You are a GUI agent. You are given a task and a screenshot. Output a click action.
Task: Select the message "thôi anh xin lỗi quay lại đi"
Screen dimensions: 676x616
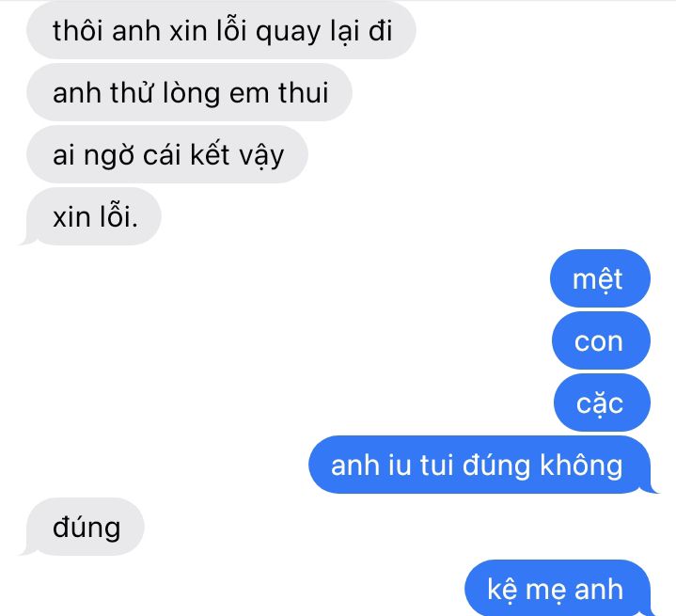tap(221, 30)
